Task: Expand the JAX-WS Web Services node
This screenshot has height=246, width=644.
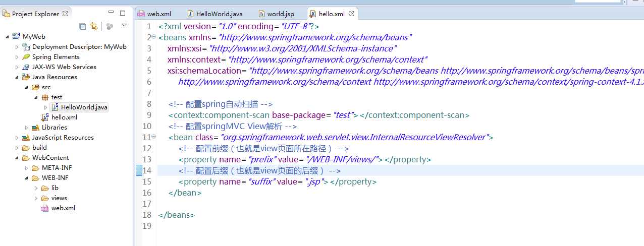Action: click(x=17, y=67)
